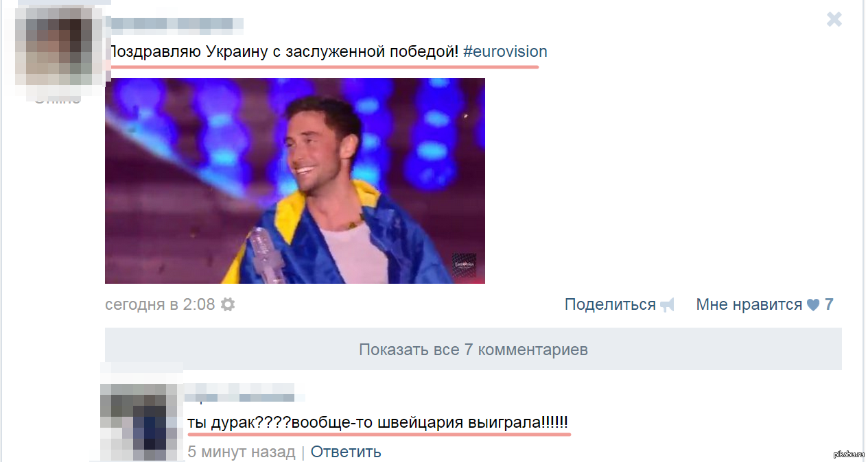Click the pikabu.ru watermark
This screenshot has width=868, height=462.
tap(848, 454)
